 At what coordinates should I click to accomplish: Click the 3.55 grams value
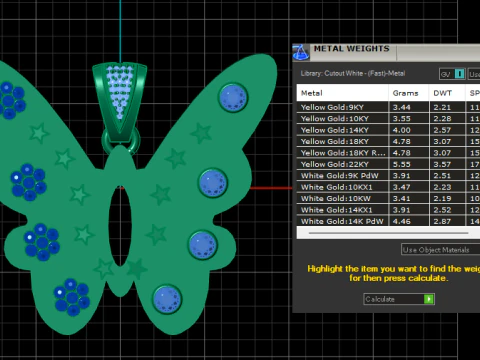click(x=401, y=119)
